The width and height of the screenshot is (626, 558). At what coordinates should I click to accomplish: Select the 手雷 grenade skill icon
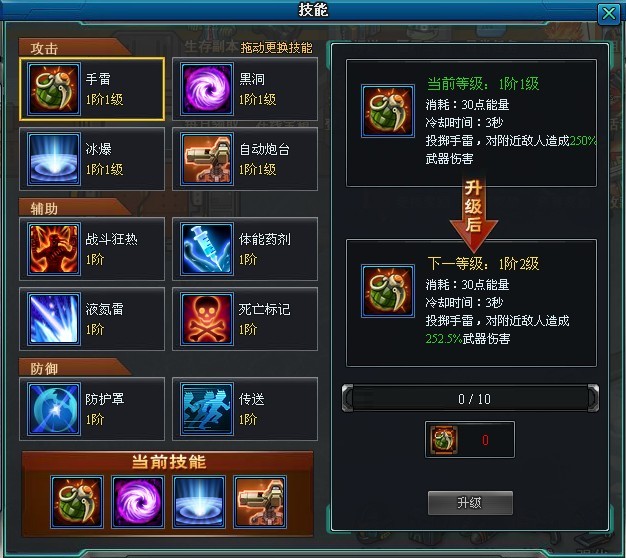coord(54,89)
